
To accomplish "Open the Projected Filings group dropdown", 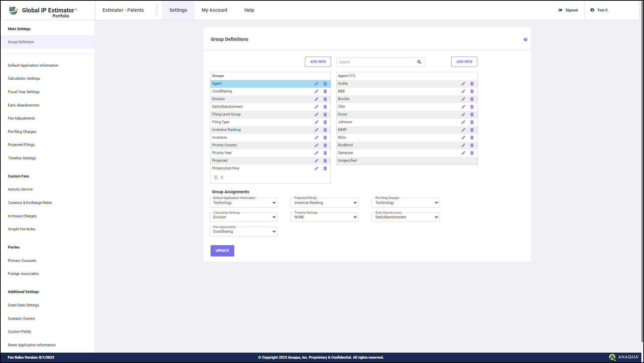I will point(324,203).
